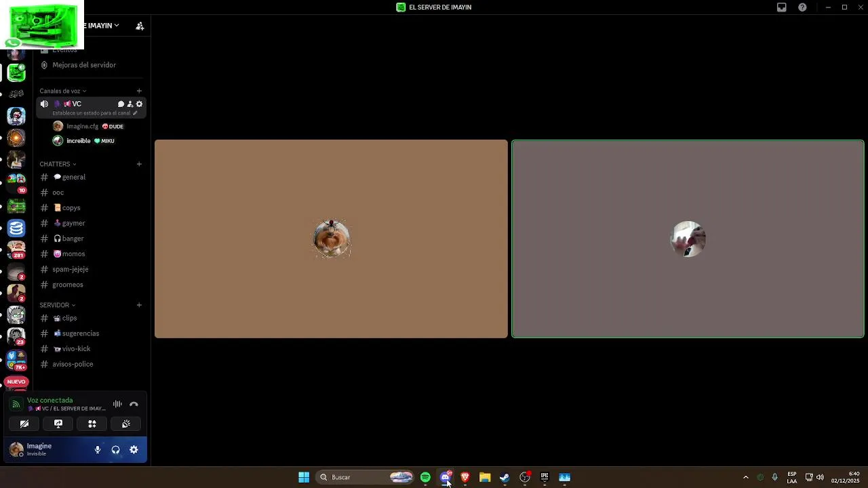Switch to blue stacked-discs server icon
This screenshot has width=868, height=488.
pyautogui.click(x=16, y=228)
